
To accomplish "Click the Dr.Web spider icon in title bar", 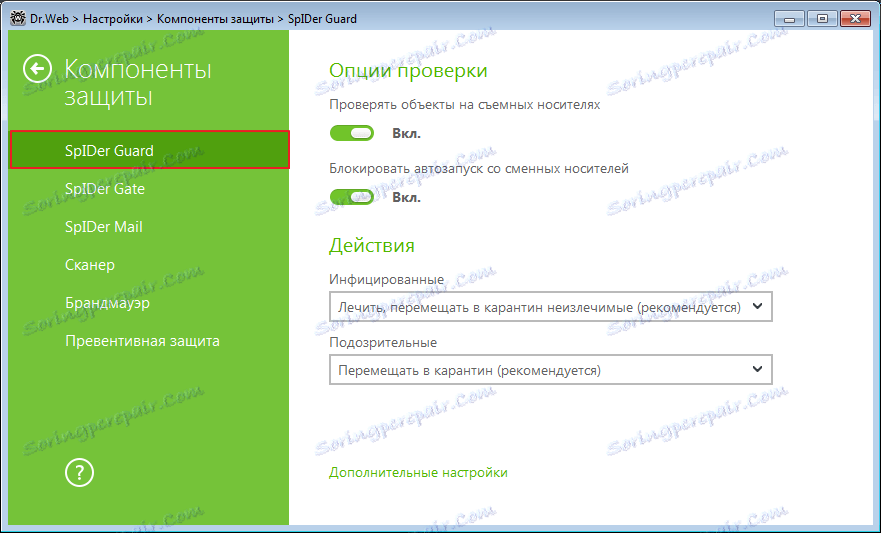I will point(18,19).
